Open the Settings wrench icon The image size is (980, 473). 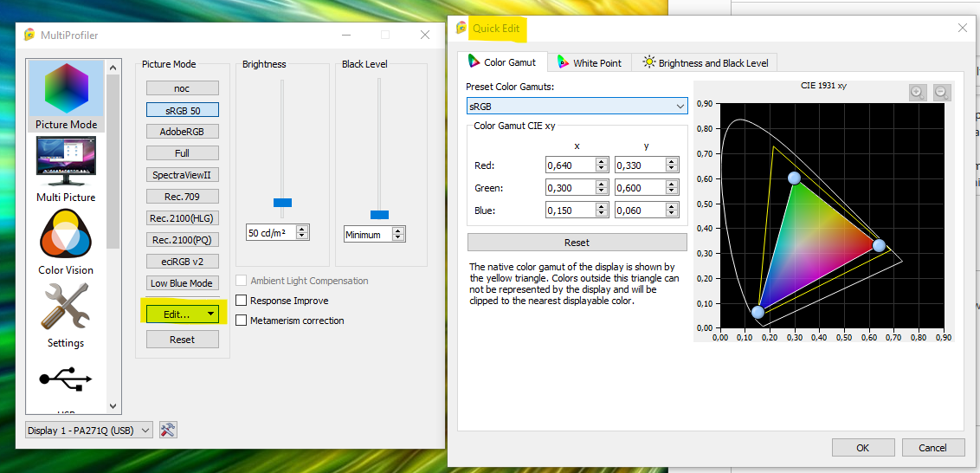pos(66,308)
